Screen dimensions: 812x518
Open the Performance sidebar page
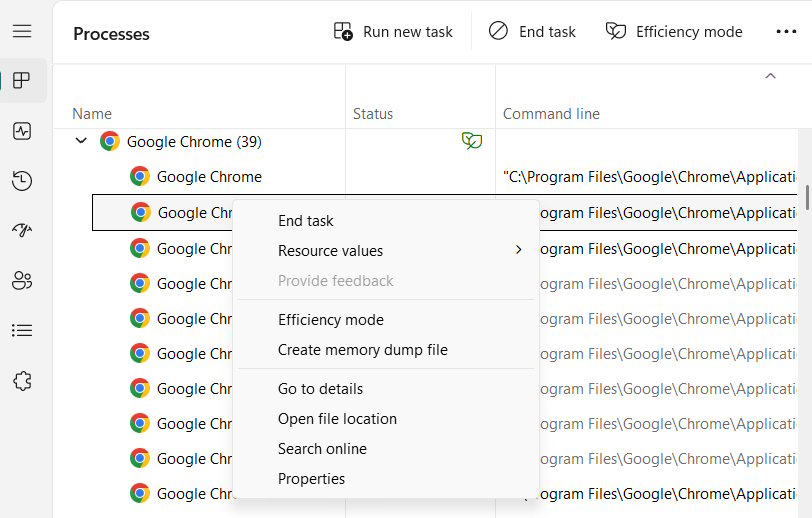pyautogui.click(x=22, y=131)
